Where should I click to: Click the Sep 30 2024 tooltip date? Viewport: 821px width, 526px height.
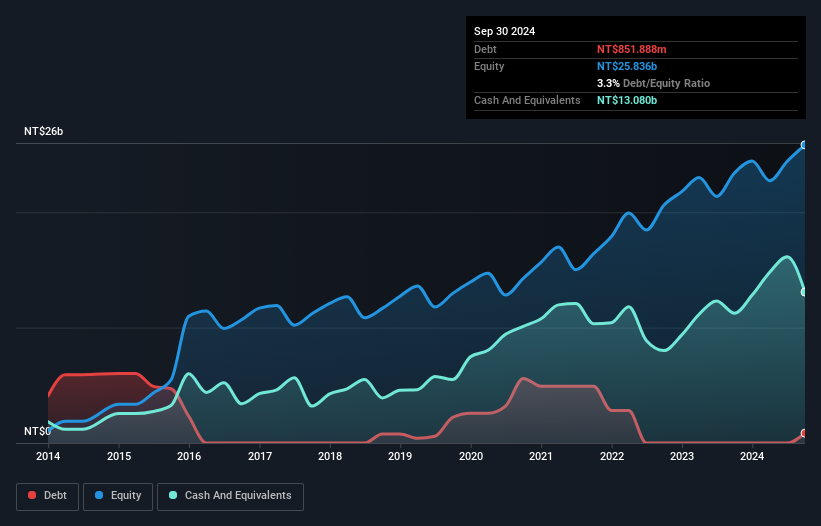[504, 31]
